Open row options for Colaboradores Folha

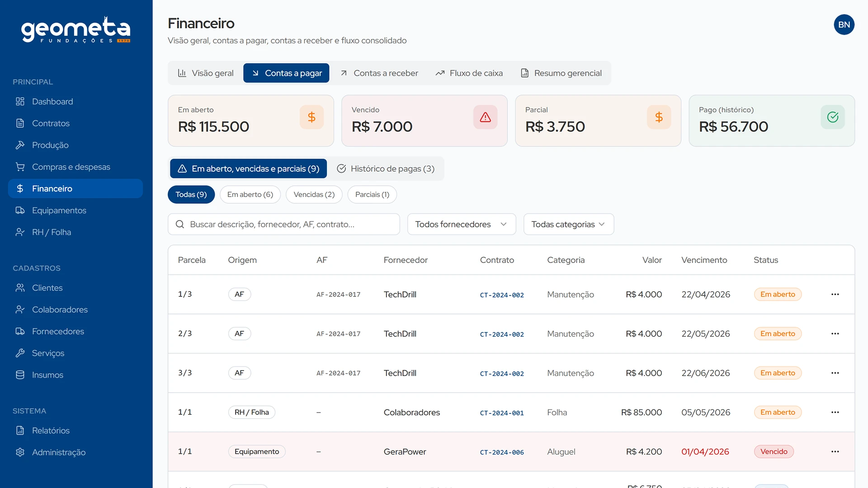[x=835, y=412]
